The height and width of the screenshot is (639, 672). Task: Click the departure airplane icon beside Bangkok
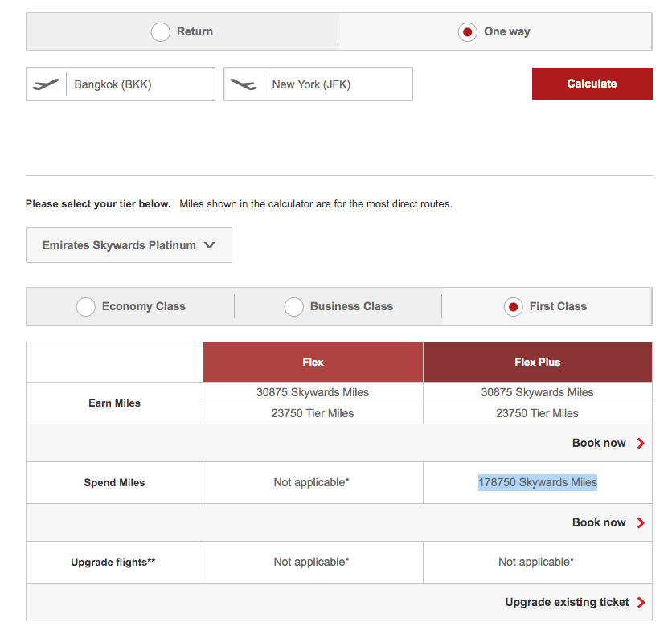coord(46,84)
